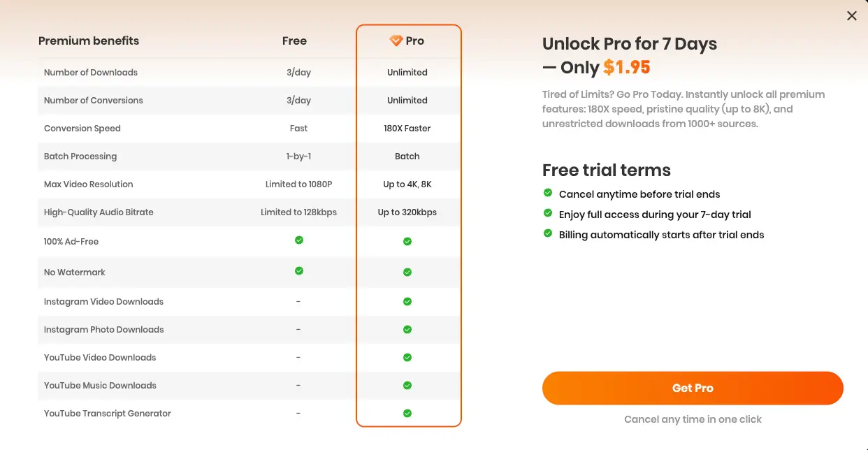Click the Free trial terms heading
This screenshot has width=868, height=450.
pyautogui.click(x=606, y=170)
